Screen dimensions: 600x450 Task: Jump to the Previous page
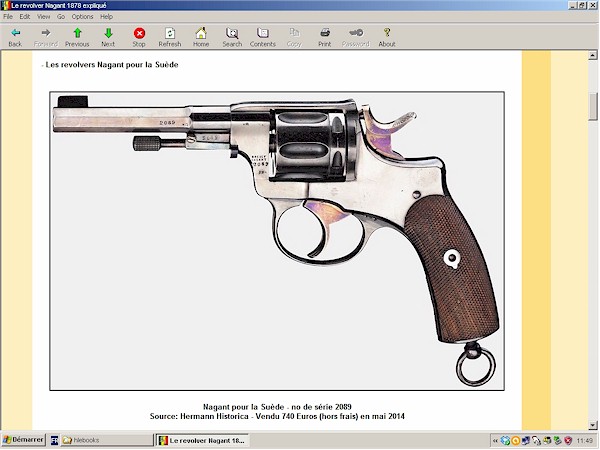click(77, 38)
